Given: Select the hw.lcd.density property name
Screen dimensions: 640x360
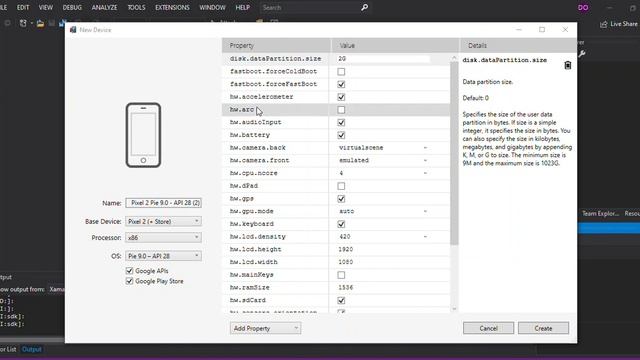Looking at the screenshot, I should [x=258, y=237].
